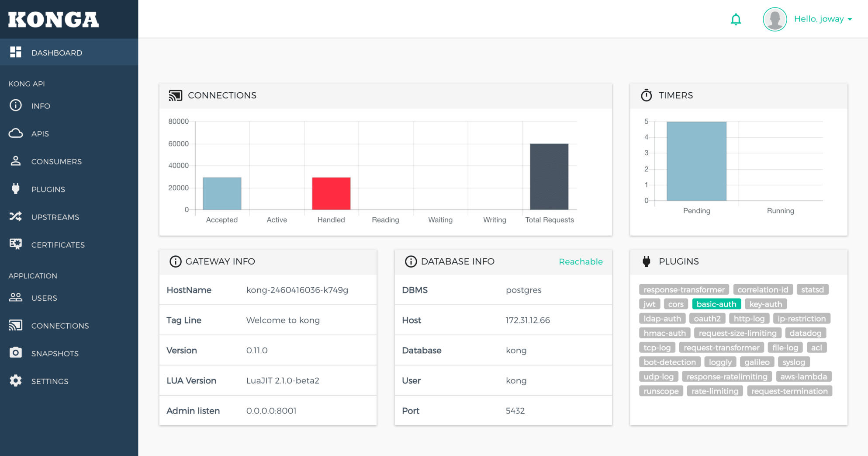Click the datadog plugin tag
The width and height of the screenshot is (868, 456).
806,333
